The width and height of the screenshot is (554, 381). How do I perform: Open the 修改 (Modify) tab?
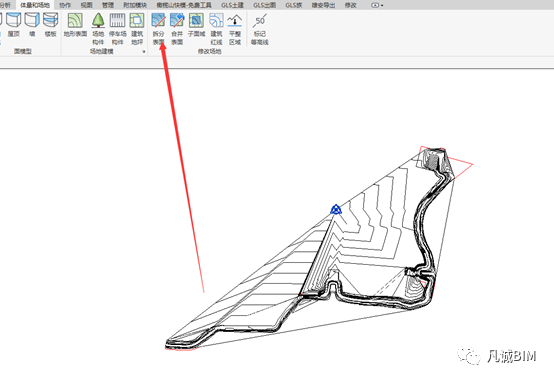350,5
